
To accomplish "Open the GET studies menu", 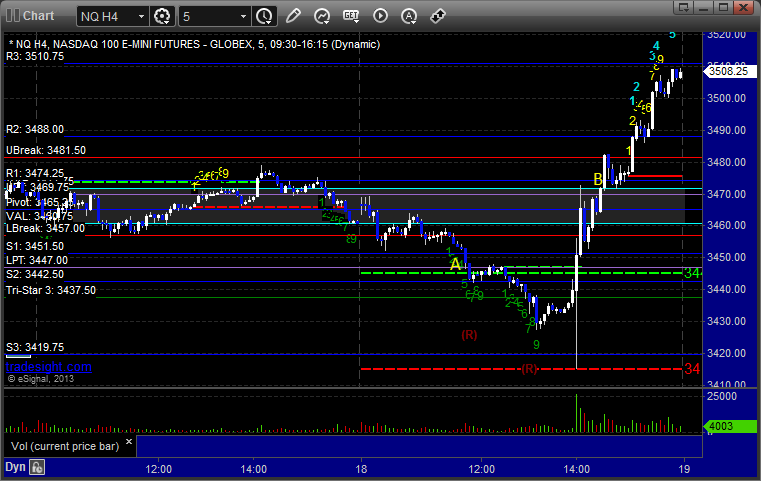I will click(x=351, y=16).
